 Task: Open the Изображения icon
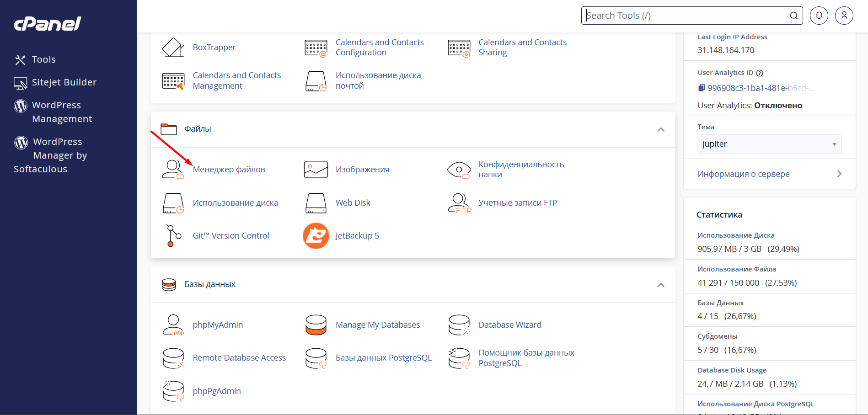tap(316, 170)
